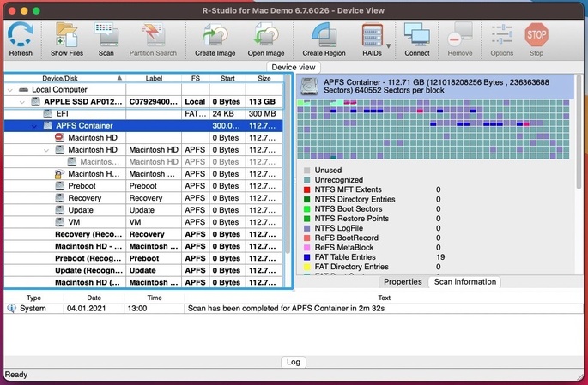Click the Open Image toolbar icon
The width and height of the screenshot is (588, 385).
[x=266, y=34]
